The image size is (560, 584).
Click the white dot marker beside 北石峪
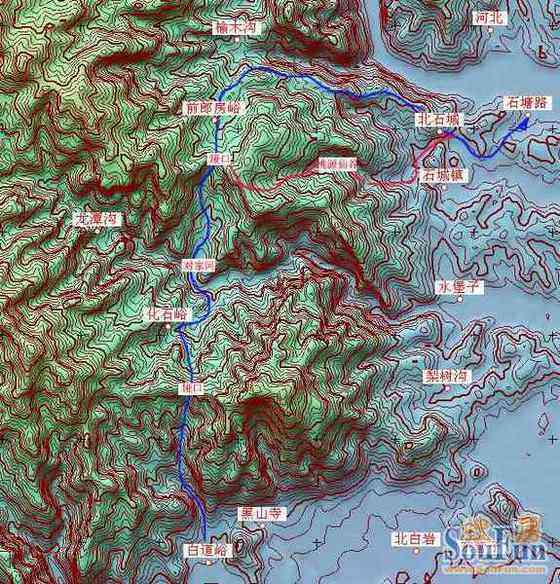pyautogui.click(x=168, y=326)
